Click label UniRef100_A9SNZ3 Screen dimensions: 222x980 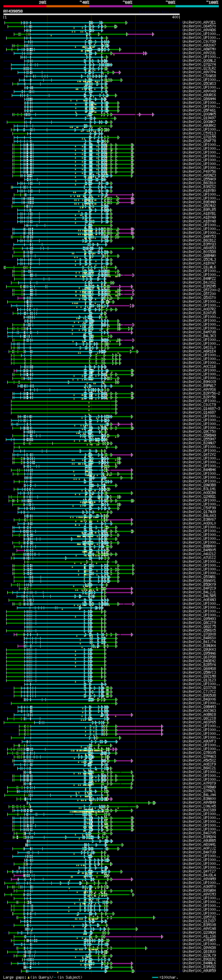[199, 175]
